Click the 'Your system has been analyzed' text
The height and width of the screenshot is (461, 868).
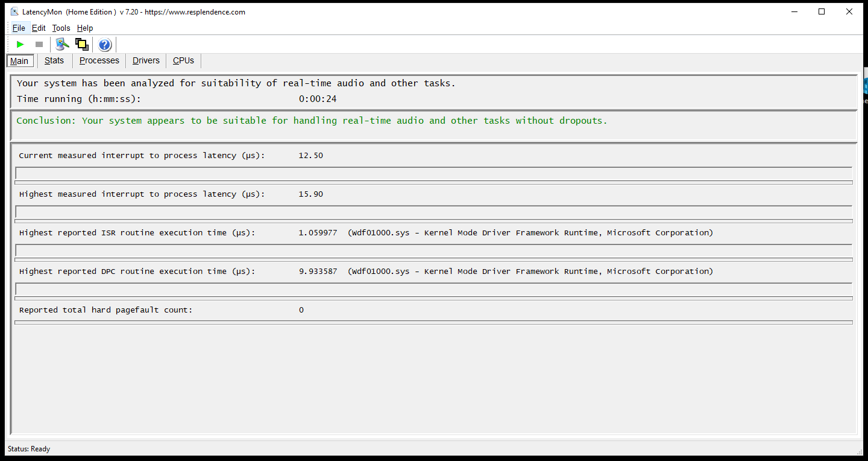tap(236, 83)
